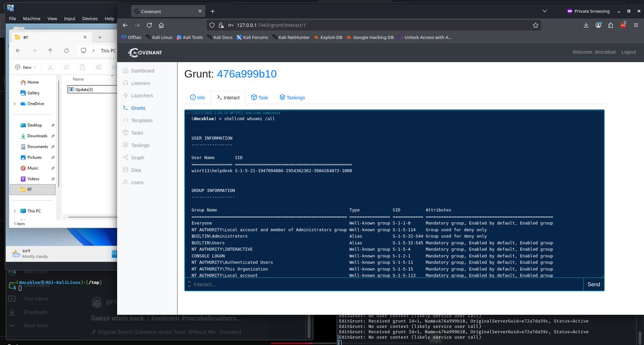Open Users in Covenant sidebar

click(133, 182)
